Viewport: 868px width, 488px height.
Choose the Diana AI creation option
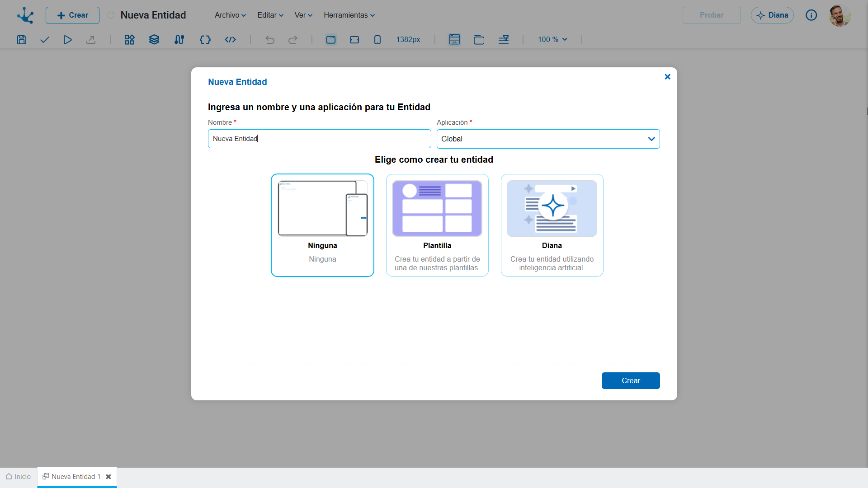tap(552, 225)
